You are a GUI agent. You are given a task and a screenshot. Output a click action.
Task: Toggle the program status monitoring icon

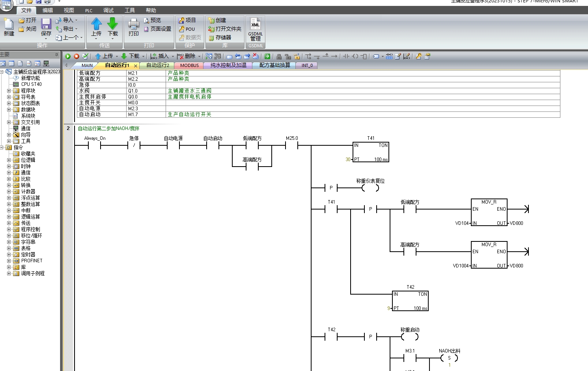(x=209, y=56)
